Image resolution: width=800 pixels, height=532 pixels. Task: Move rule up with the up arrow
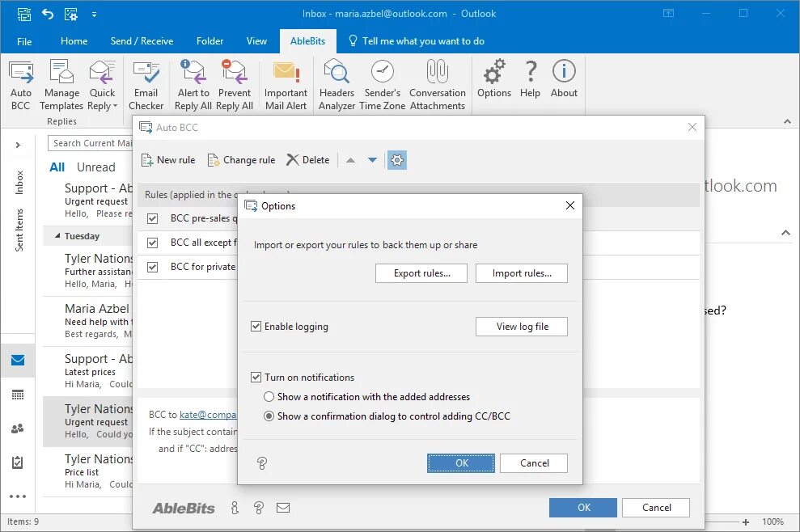(350, 160)
